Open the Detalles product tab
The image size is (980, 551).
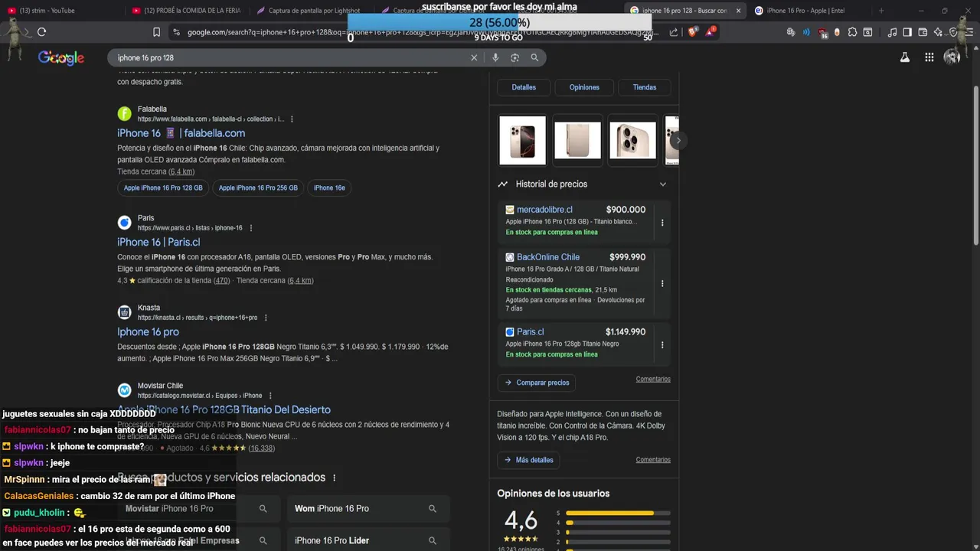coord(524,87)
